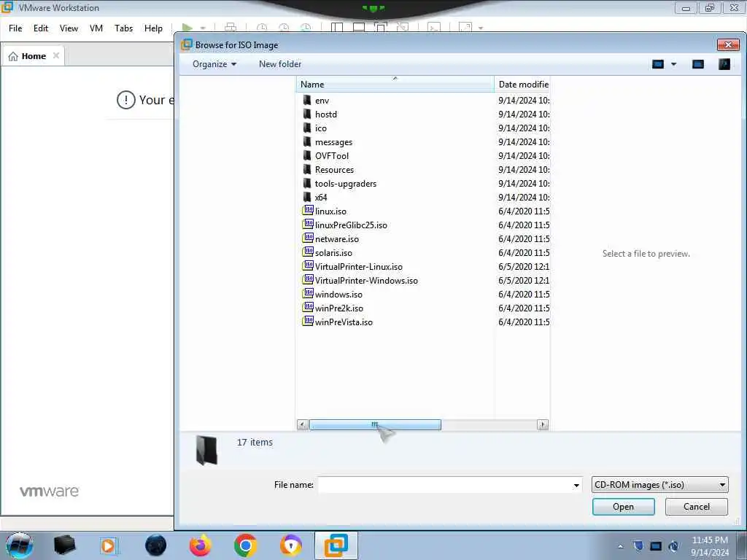Image resolution: width=747 pixels, height=560 pixels.
Task: Open the Windows Start orb
Action: [x=19, y=545]
